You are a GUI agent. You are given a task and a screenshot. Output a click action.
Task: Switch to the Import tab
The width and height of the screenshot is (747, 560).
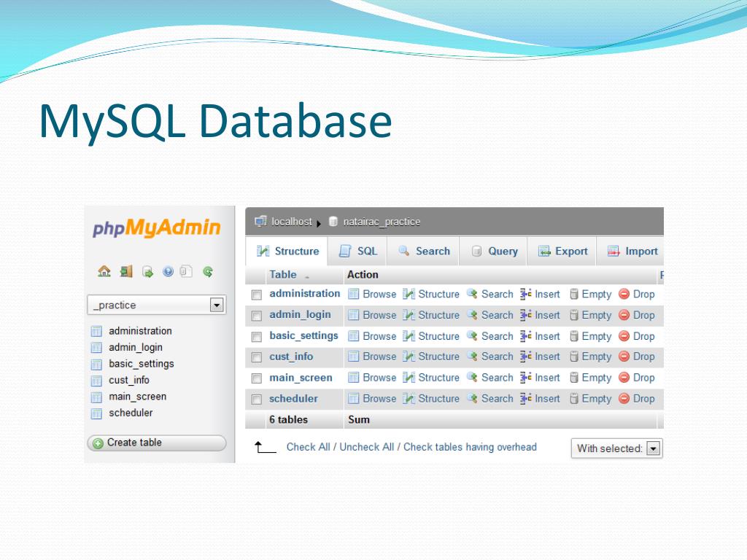631,251
